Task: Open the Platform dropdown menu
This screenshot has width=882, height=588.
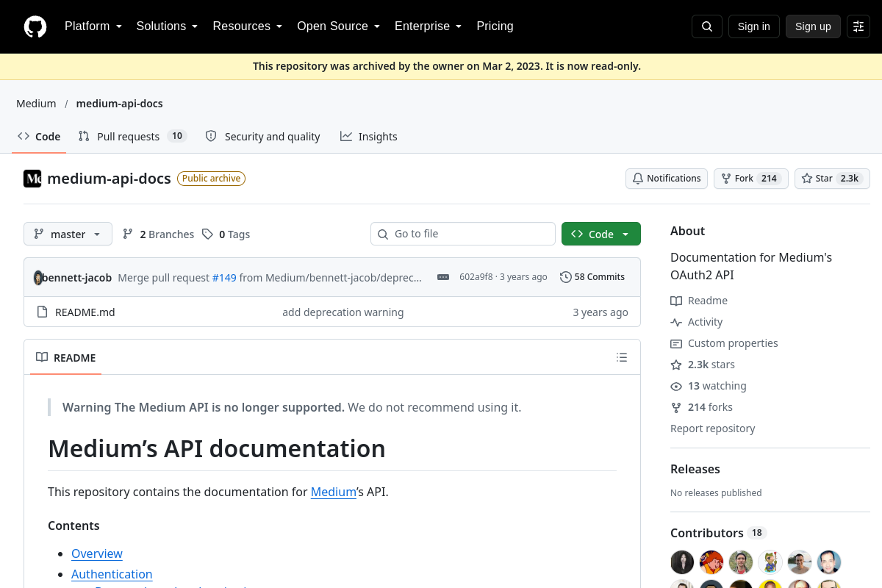Action: click(x=93, y=26)
